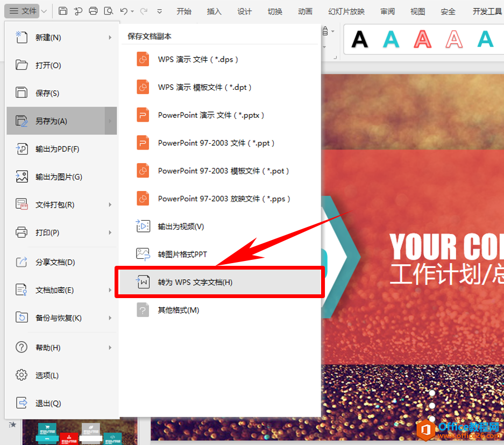Choose 输出为视频(V) option
The height and width of the screenshot is (445, 504).
220,227
